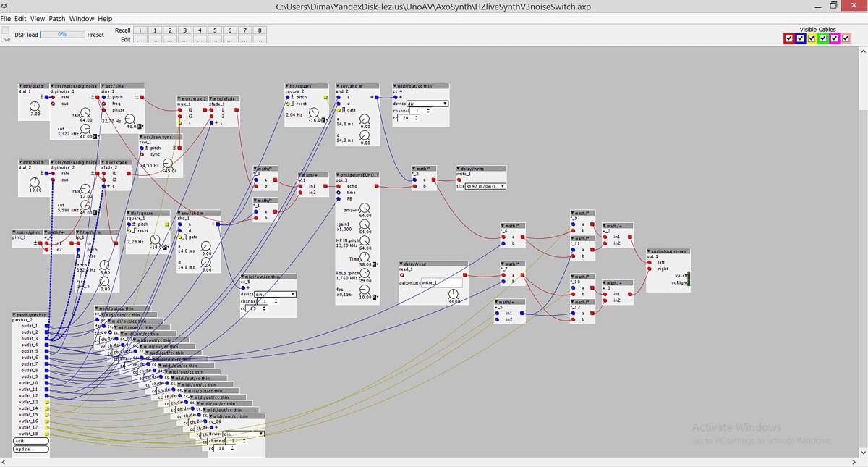Recall preset 8
The width and height of the screenshot is (868, 467).
pos(260,30)
